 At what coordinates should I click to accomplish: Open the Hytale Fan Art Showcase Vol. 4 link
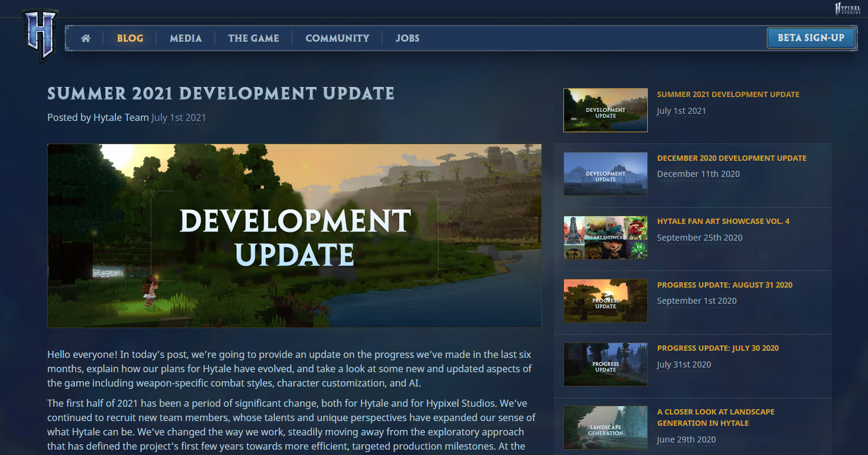[x=723, y=222]
